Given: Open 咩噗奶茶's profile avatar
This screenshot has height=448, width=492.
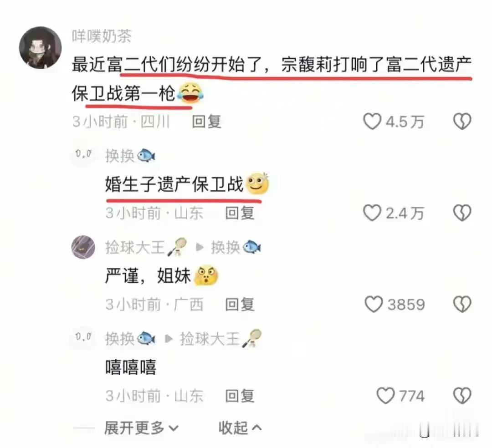Looking at the screenshot, I should click(x=40, y=48).
